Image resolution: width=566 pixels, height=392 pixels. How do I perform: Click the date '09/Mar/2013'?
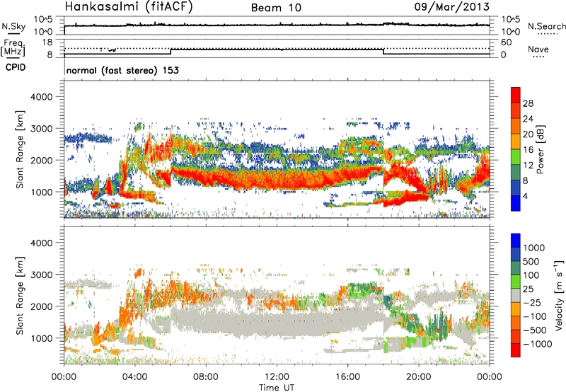click(x=452, y=7)
